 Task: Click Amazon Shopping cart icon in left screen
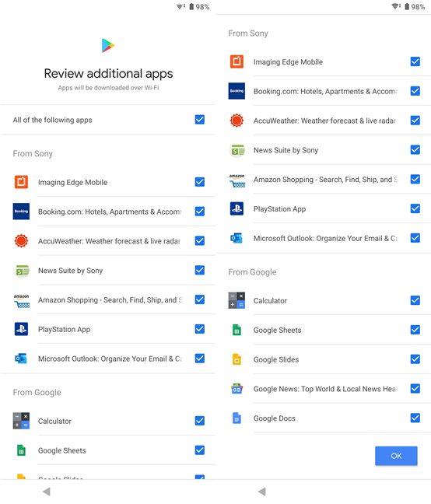point(21,300)
